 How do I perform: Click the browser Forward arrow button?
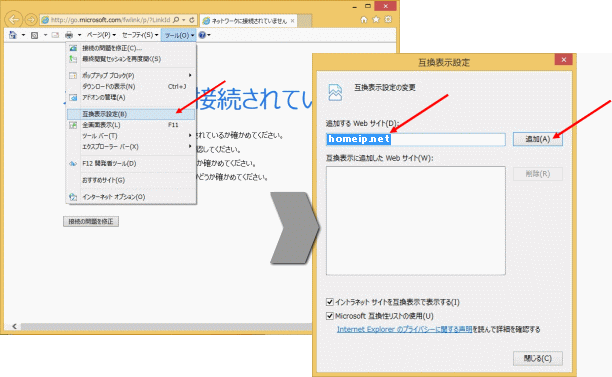click(x=31, y=19)
